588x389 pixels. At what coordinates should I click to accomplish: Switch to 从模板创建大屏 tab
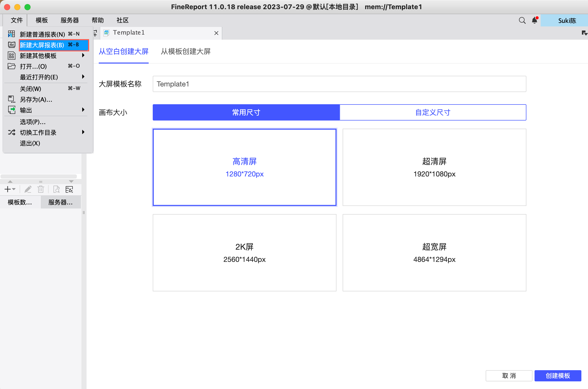(x=186, y=52)
